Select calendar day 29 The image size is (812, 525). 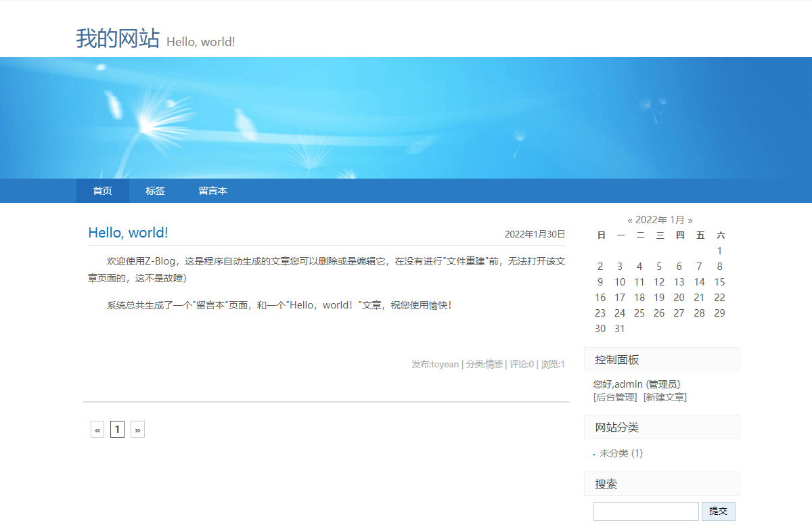(720, 313)
